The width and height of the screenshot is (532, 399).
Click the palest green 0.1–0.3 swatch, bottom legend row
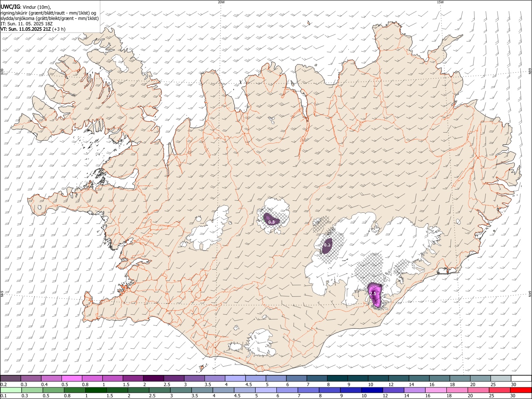click(11, 390)
